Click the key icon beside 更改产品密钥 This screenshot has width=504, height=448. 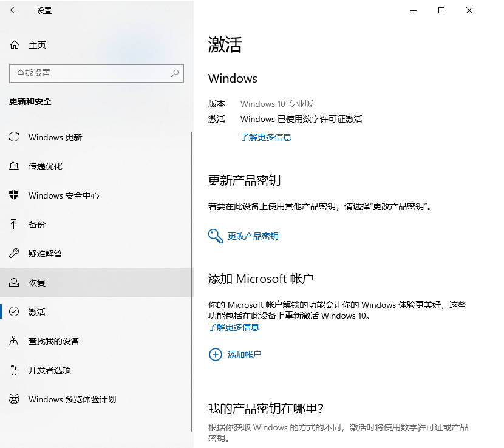click(x=216, y=236)
